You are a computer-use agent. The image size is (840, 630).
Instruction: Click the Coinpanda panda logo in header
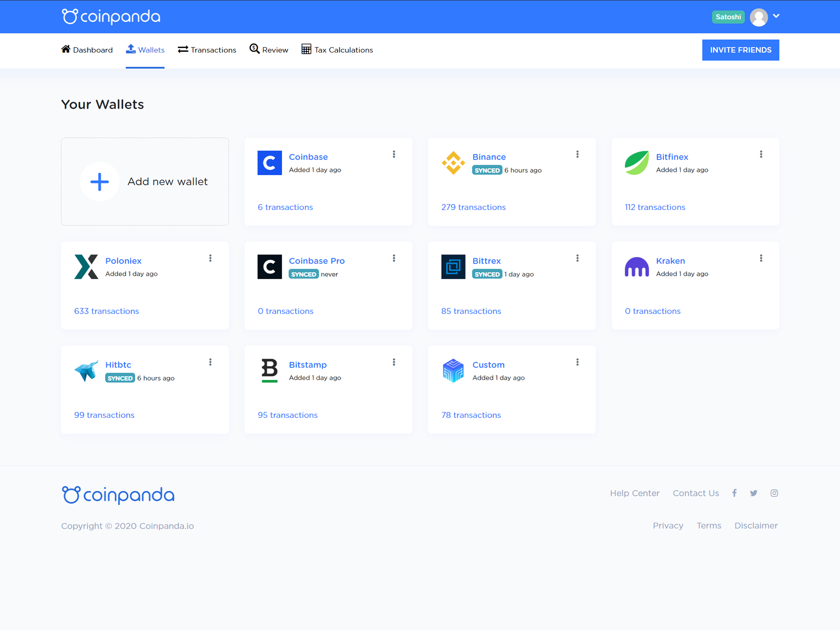point(70,17)
